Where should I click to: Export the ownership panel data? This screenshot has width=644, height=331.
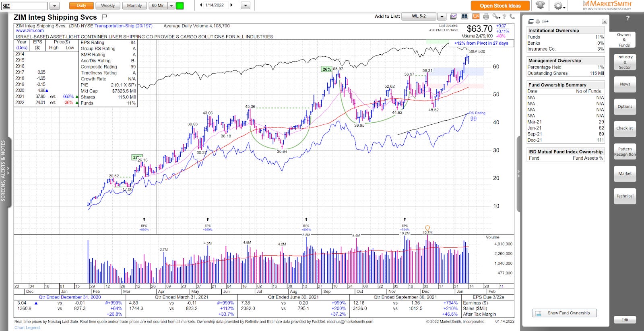pos(545,21)
